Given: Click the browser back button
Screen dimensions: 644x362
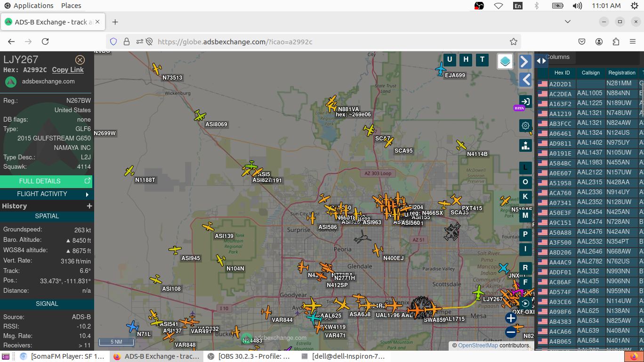Looking at the screenshot, I should click(11, 41).
